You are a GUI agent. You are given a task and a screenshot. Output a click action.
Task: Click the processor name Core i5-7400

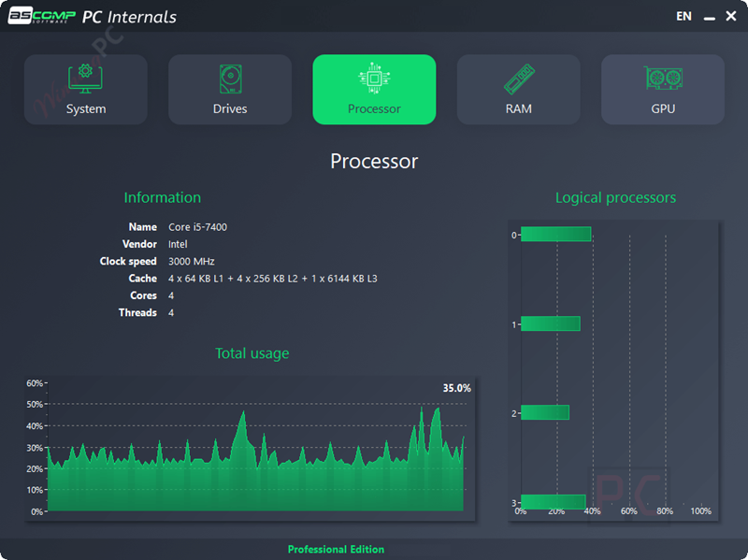(197, 227)
